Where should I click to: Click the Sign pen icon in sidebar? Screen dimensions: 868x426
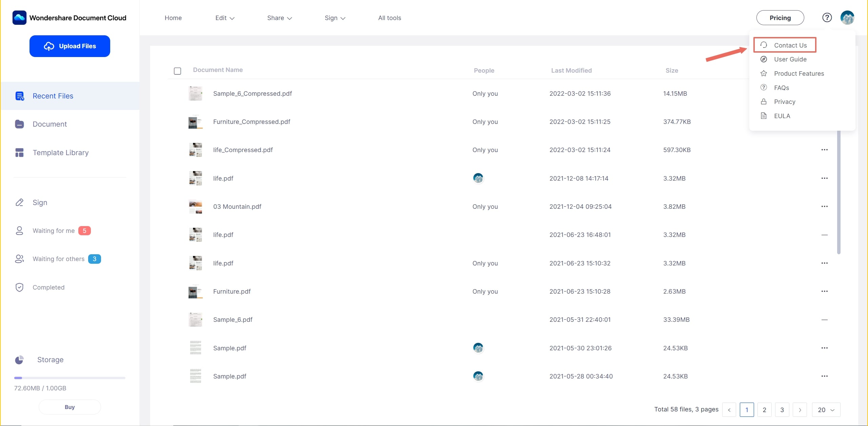(19, 203)
